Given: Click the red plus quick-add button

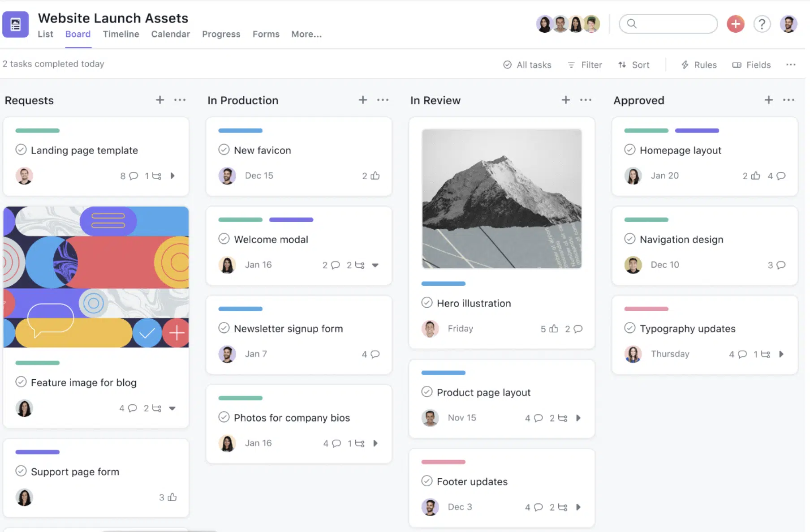Looking at the screenshot, I should (735, 24).
